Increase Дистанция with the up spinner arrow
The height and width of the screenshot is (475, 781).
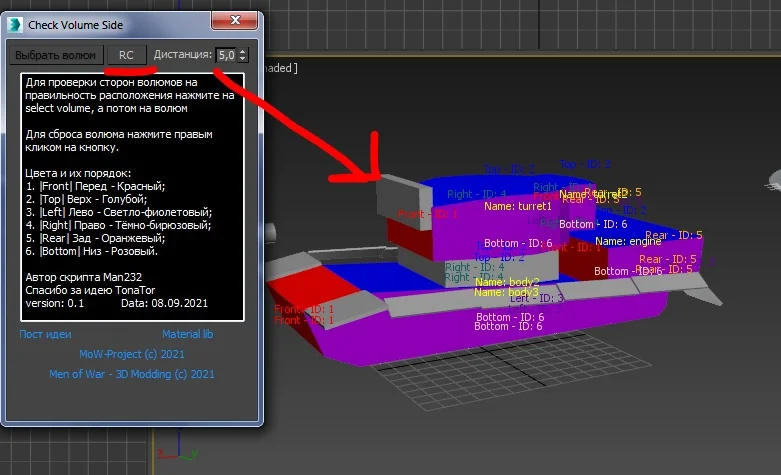point(243,52)
